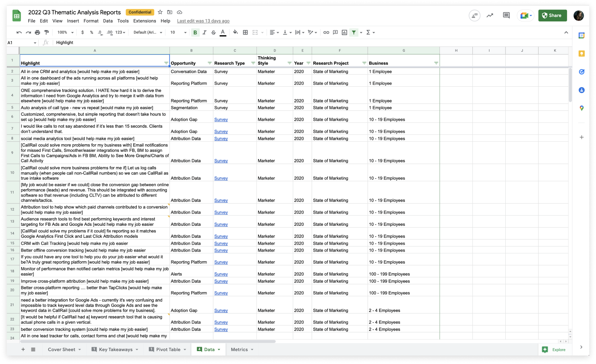Open the font size 10 dropdown
Viewport: 596px width, 364px height.
pyautogui.click(x=178, y=33)
